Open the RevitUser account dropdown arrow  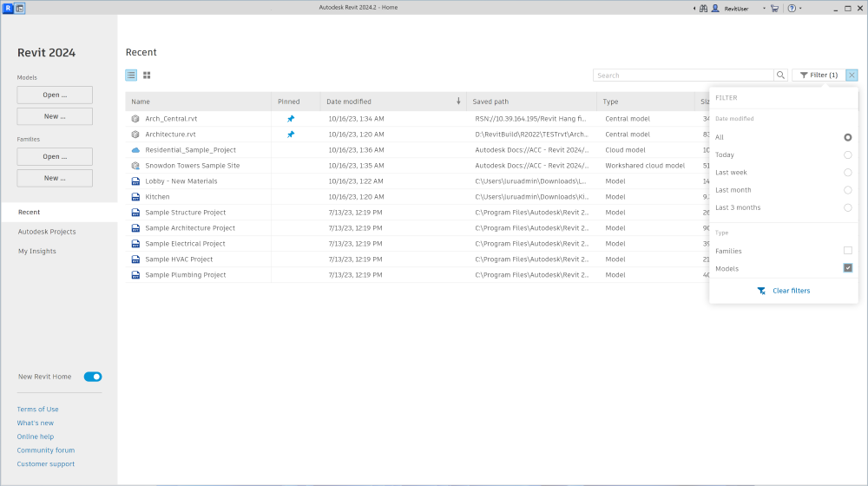(764, 9)
